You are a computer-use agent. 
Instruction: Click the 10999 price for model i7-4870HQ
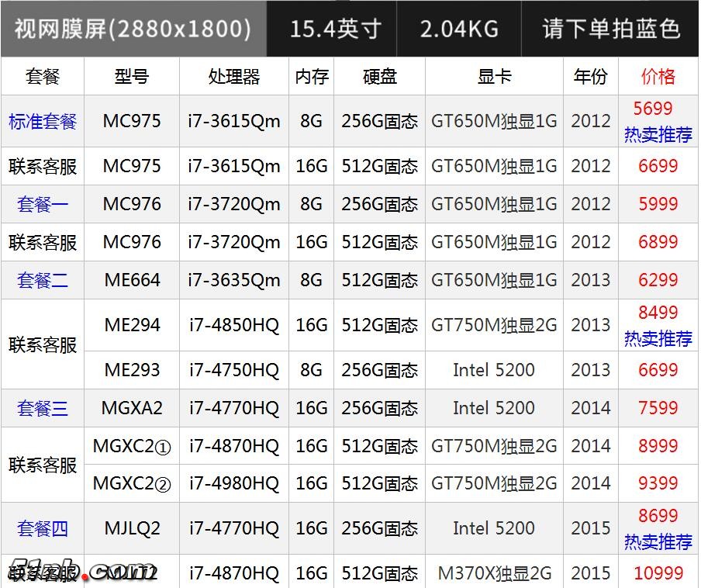click(658, 573)
